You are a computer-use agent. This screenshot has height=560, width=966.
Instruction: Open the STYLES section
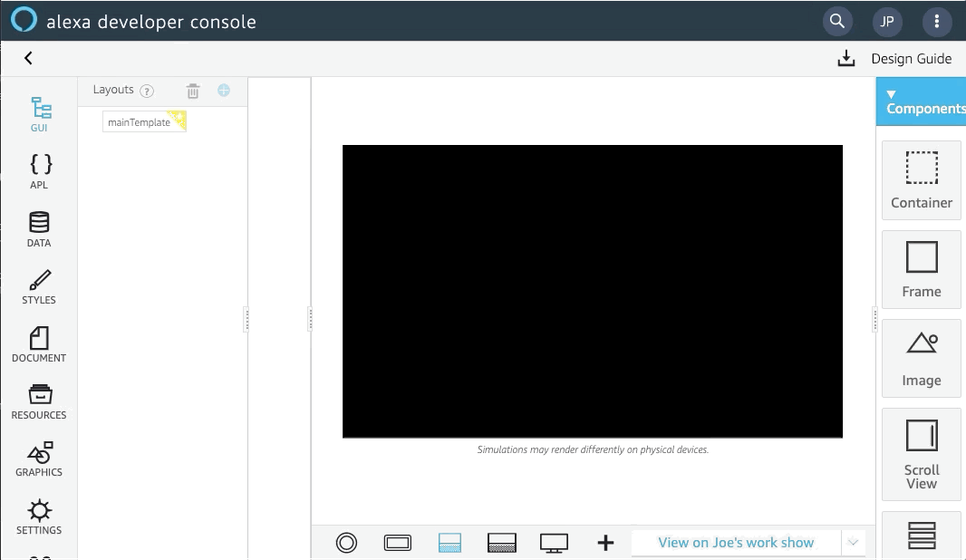(39, 286)
